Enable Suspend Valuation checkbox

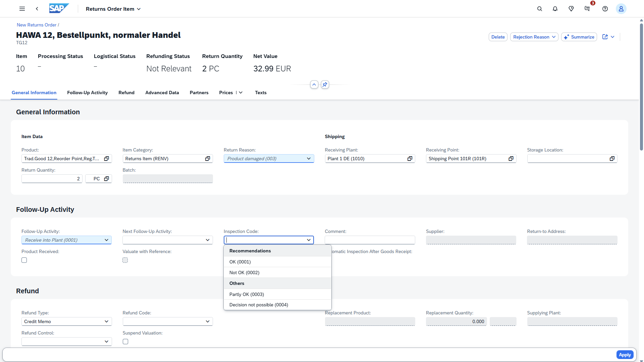click(125, 342)
